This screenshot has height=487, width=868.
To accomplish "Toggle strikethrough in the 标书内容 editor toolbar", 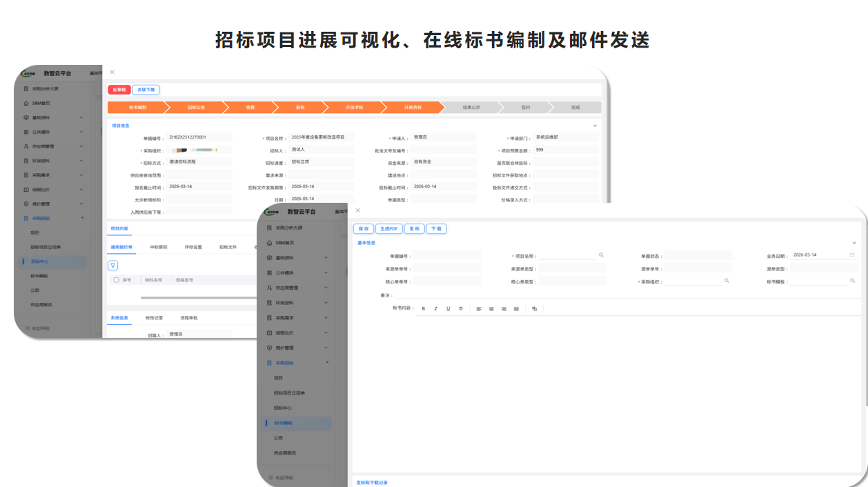I will [x=460, y=309].
